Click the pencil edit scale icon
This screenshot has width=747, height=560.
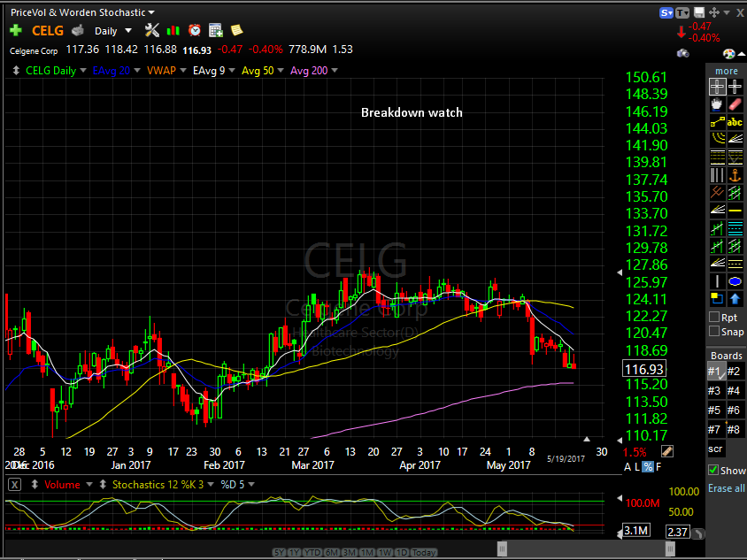tap(667, 451)
